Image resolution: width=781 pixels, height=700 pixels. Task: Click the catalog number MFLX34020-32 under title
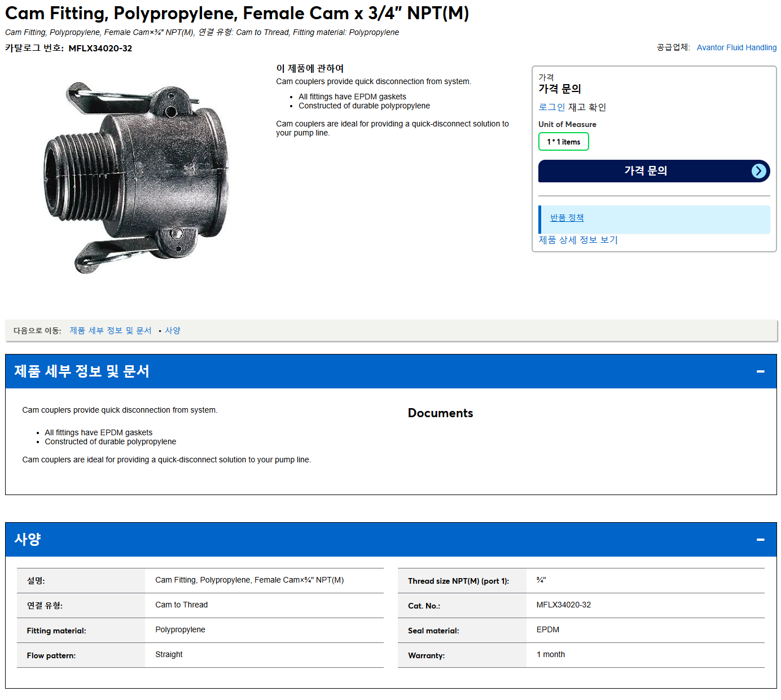coord(100,49)
